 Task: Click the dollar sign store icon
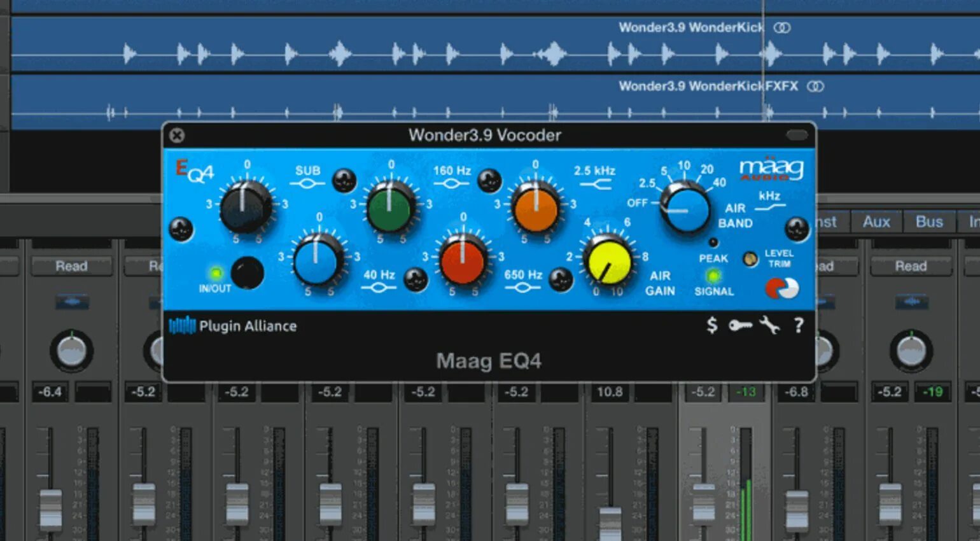tap(712, 325)
